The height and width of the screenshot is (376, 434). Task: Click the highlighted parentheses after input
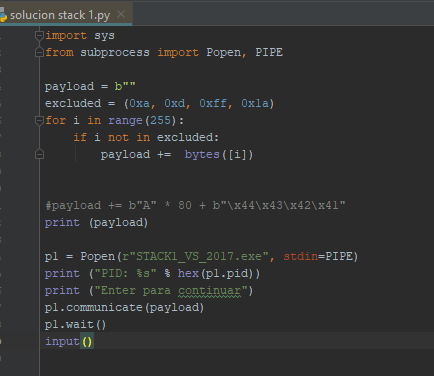click(87, 341)
